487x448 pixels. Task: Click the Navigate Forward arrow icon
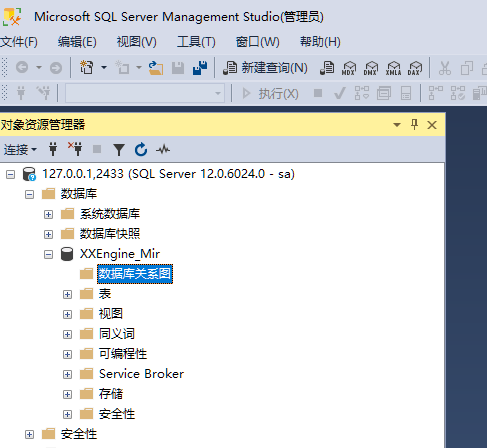(x=56, y=68)
